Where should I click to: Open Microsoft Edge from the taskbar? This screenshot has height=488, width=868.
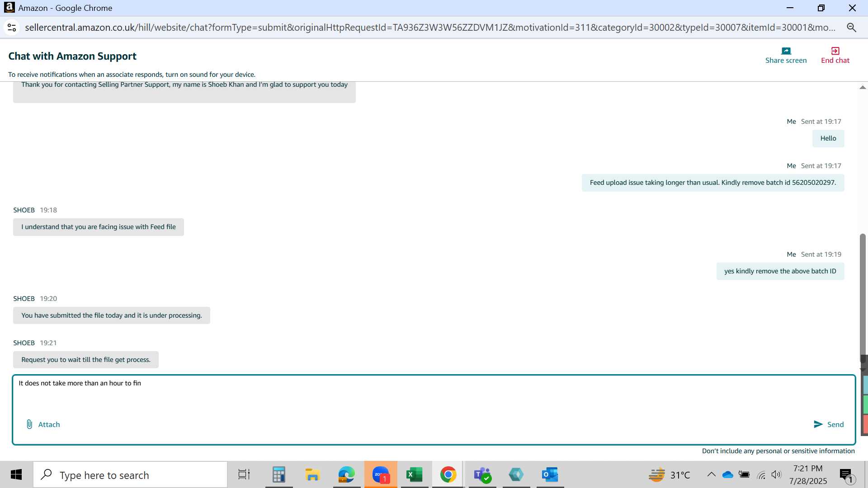click(346, 474)
